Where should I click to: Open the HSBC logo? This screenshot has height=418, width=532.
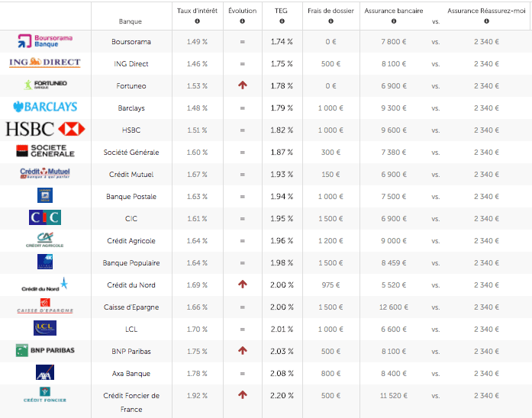pos(45,129)
